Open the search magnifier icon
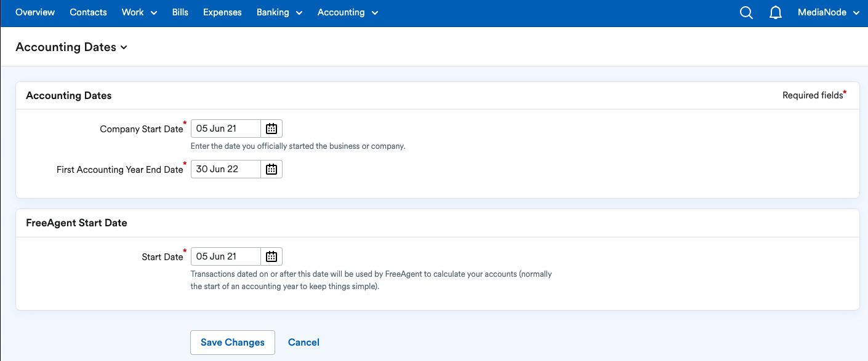 coord(746,12)
